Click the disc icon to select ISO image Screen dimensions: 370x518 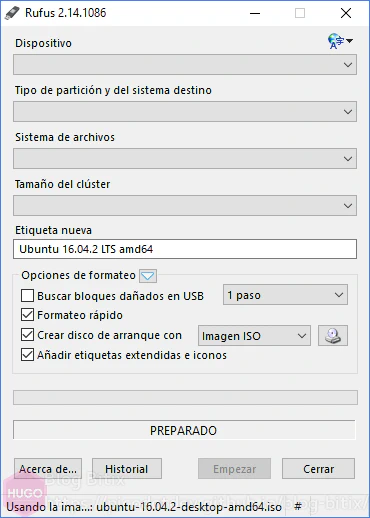point(333,336)
